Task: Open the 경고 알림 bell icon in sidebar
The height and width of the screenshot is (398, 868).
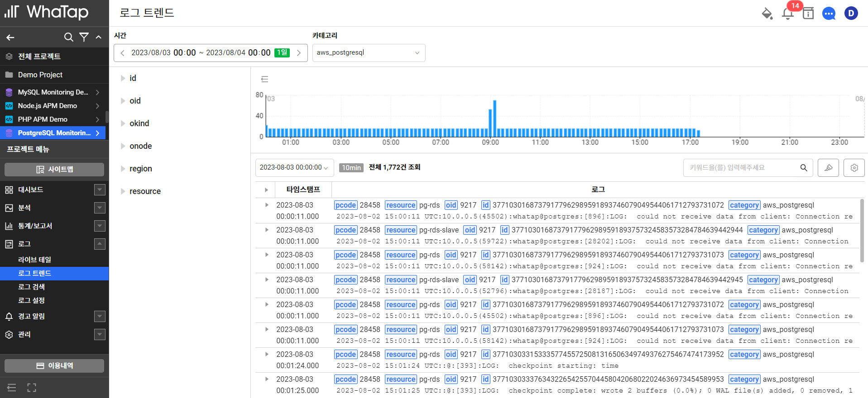Action: click(x=9, y=316)
